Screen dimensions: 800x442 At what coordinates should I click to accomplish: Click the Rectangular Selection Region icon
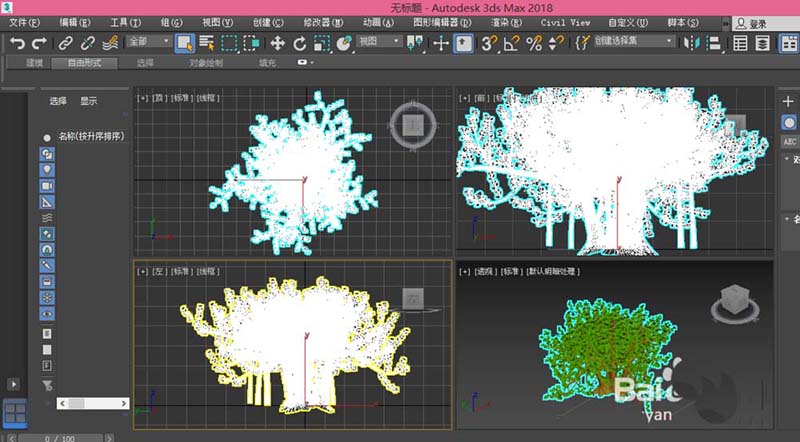tap(229, 43)
